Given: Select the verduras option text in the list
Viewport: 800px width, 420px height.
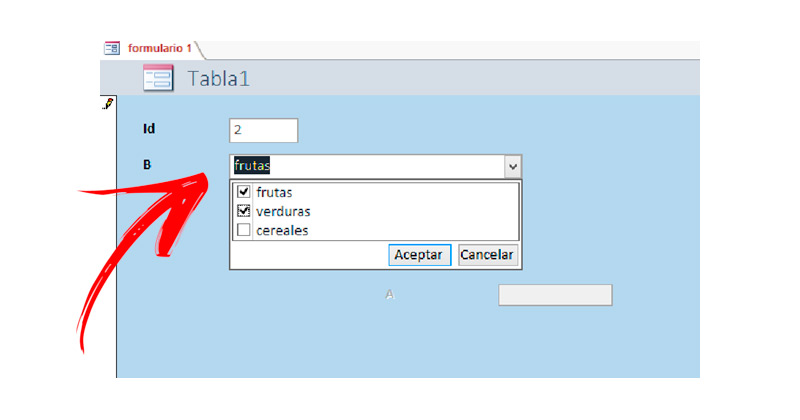Looking at the screenshot, I should tap(283, 211).
